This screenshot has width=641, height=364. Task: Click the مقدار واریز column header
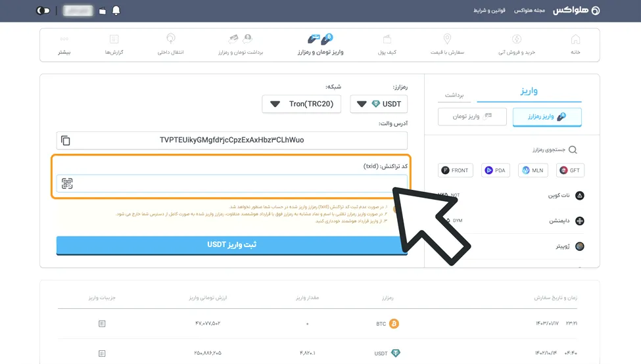pos(308,298)
